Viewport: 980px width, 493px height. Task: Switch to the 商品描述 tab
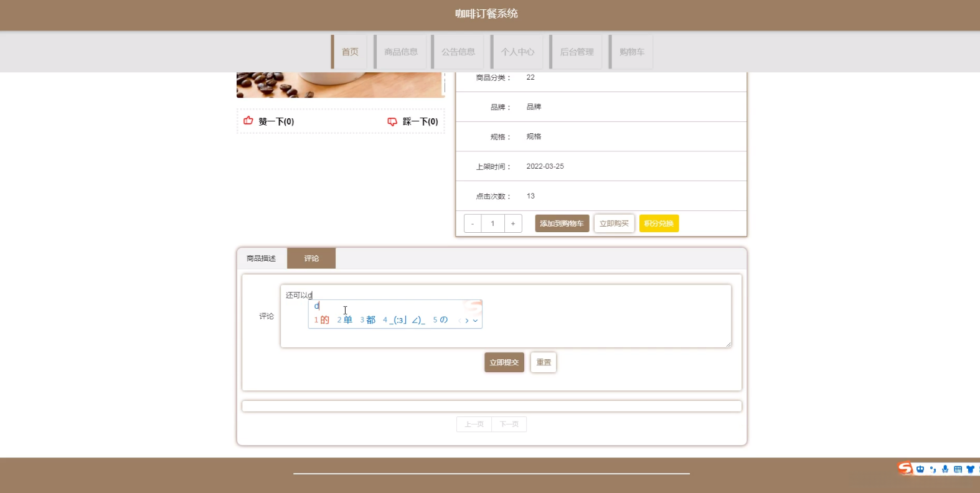[261, 258]
